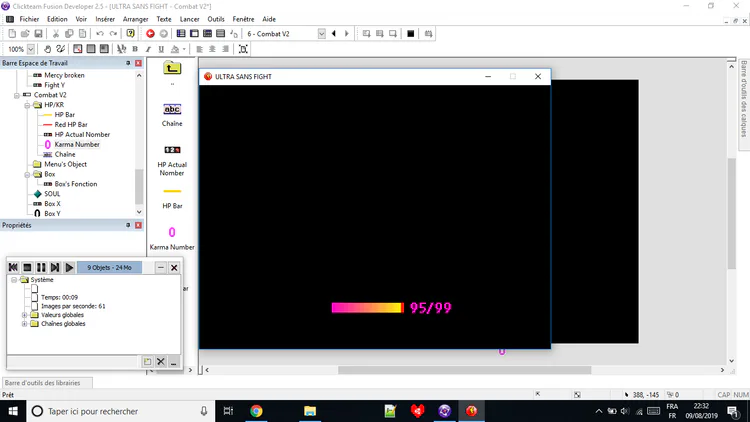Open the Arranger menu
This screenshot has width=750, height=422.
tap(135, 19)
